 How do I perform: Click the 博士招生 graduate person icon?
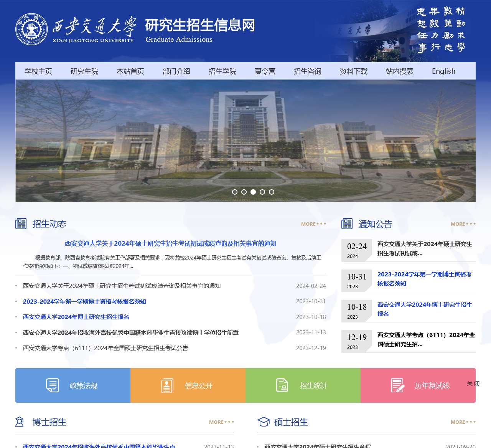[19, 422]
